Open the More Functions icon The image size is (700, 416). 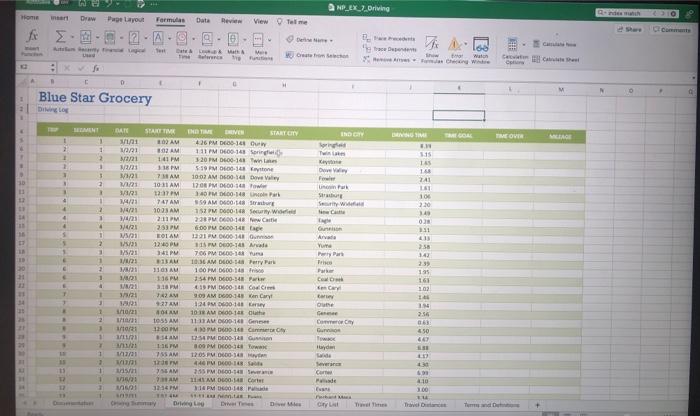[x=258, y=40]
